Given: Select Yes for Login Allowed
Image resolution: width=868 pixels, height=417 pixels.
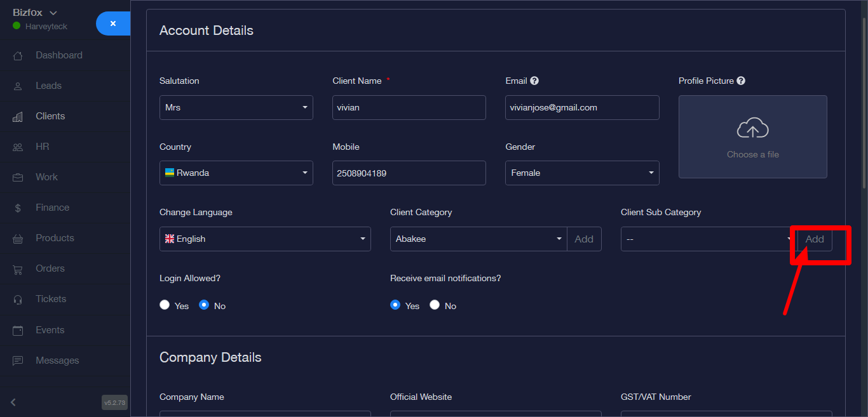Looking at the screenshot, I should coord(165,305).
